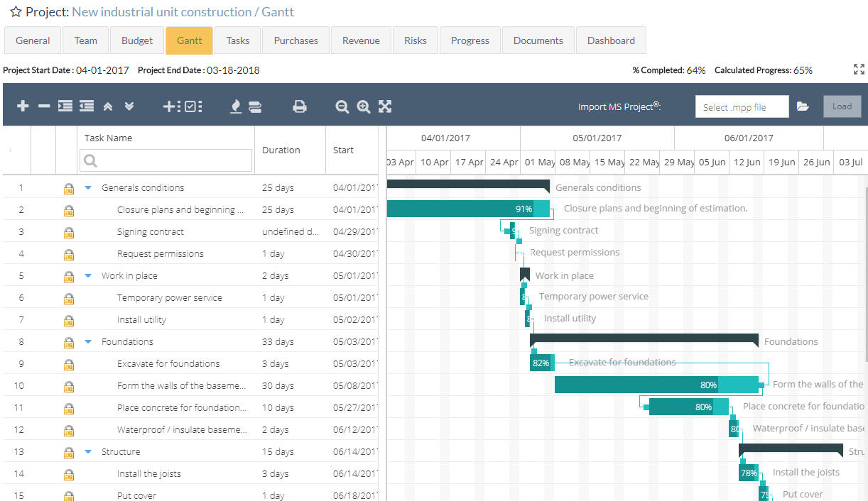Click the zoom in icon on toolbar
This screenshot has height=501, width=868.
[x=363, y=106]
